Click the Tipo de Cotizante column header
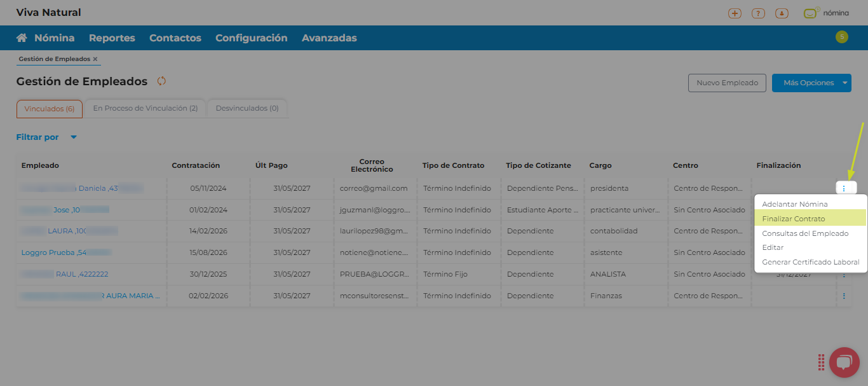868x386 pixels. point(538,165)
